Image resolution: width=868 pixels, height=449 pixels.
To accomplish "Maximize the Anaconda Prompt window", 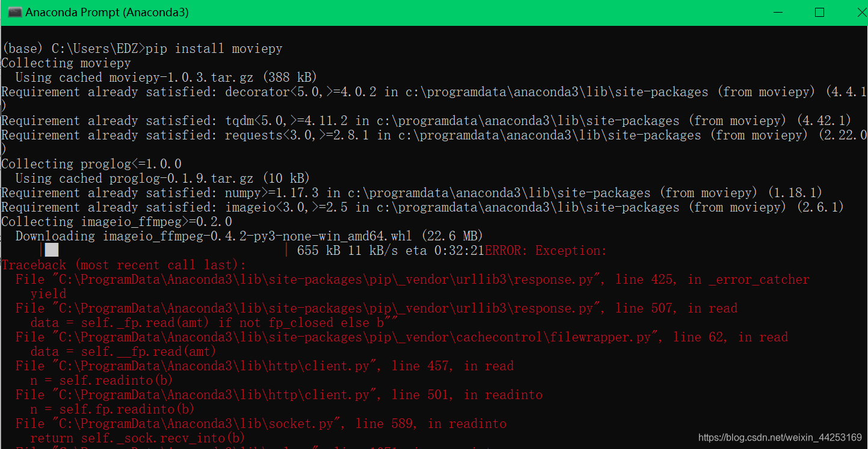I will pos(819,12).
